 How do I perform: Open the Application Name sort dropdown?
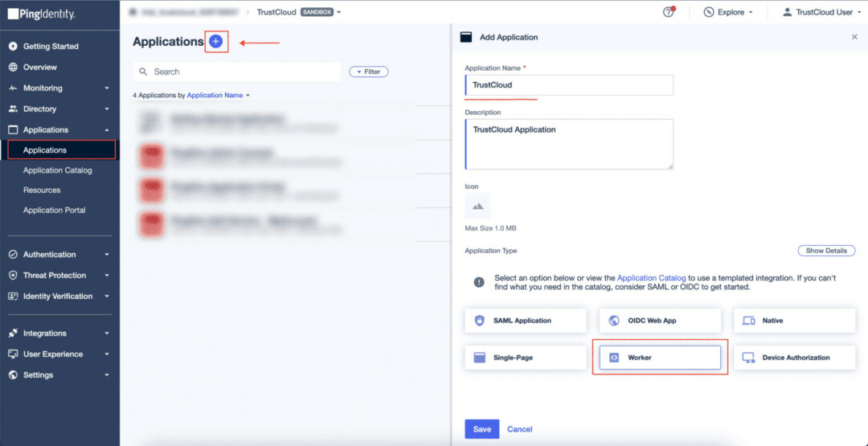tap(219, 95)
